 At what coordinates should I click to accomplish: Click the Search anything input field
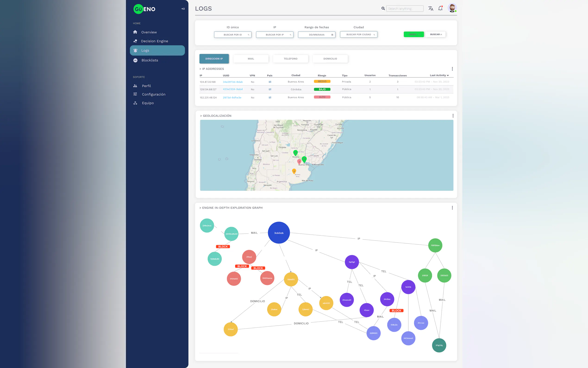(404, 9)
